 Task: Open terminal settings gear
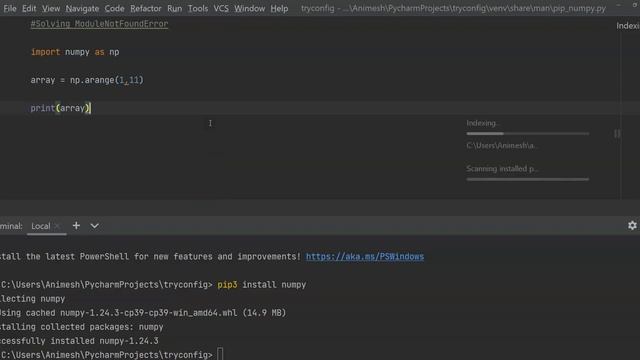click(632, 225)
